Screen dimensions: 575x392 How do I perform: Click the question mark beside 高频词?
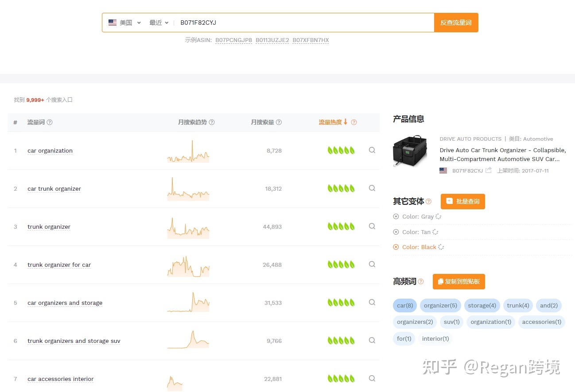[x=420, y=281]
